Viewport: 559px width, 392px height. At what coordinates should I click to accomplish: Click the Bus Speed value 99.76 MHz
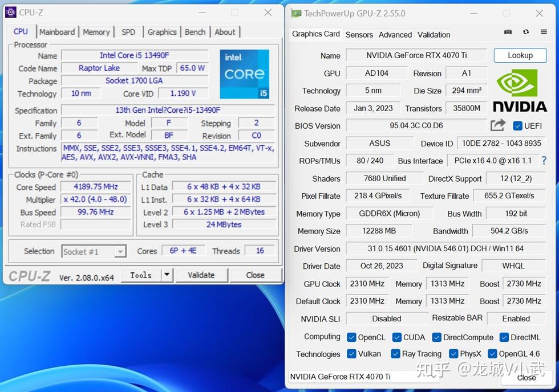coord(96,212)
